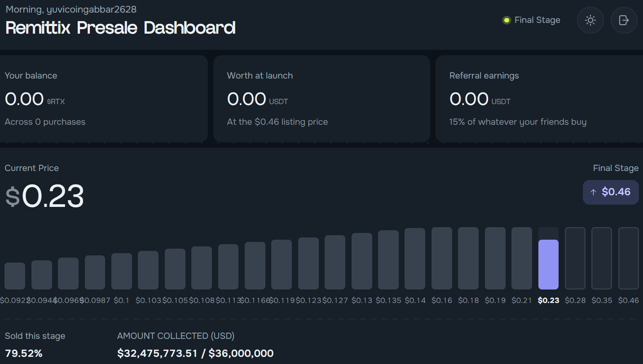Click the $0.28 price label
This screenshot has height=364, width=643.
575,301
